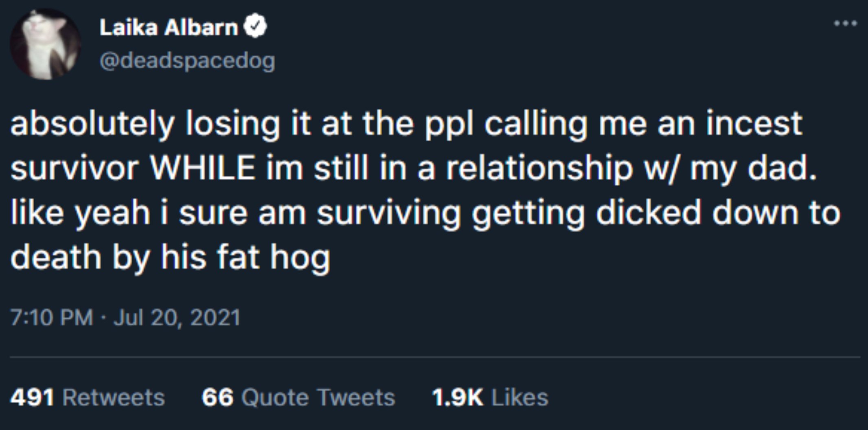
Task: Open the @deadspacedog handle link
Action: (187, 61)
